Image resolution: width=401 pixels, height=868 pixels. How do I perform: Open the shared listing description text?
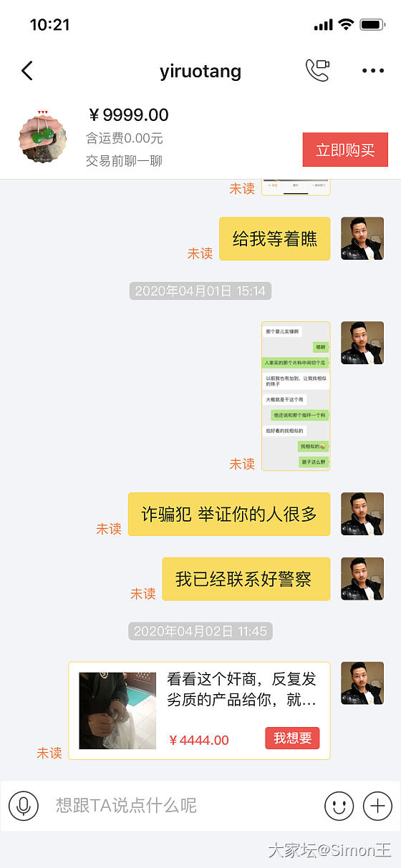[242, 689]
